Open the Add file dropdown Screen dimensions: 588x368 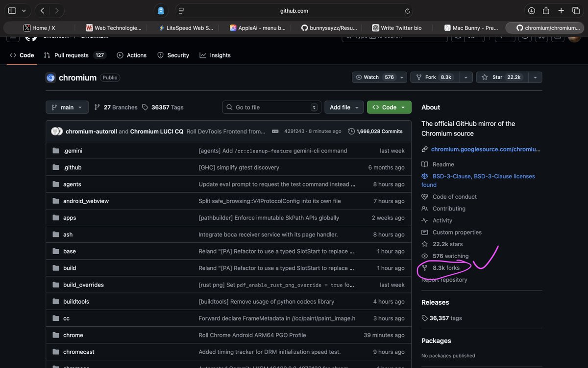coord(344,107)
